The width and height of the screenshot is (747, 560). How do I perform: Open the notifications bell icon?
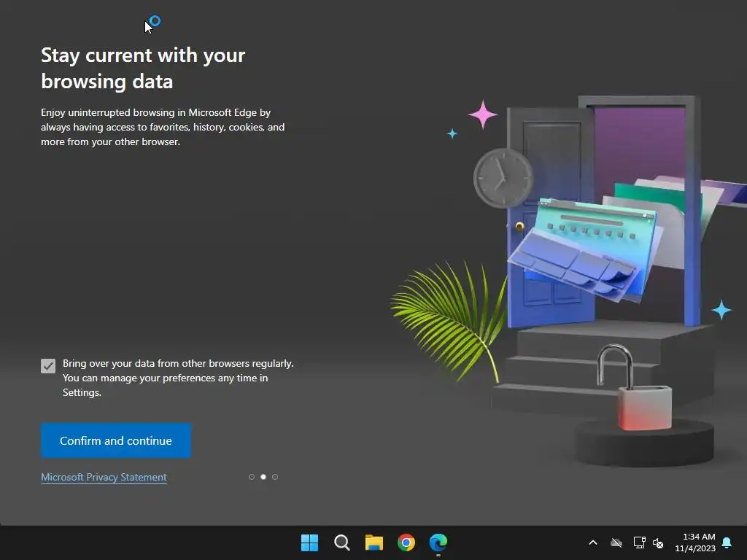coord(727,542)
